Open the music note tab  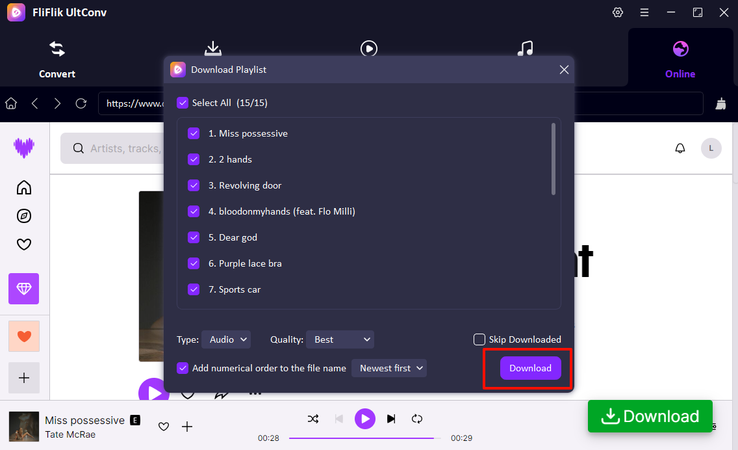pos(525,48)
